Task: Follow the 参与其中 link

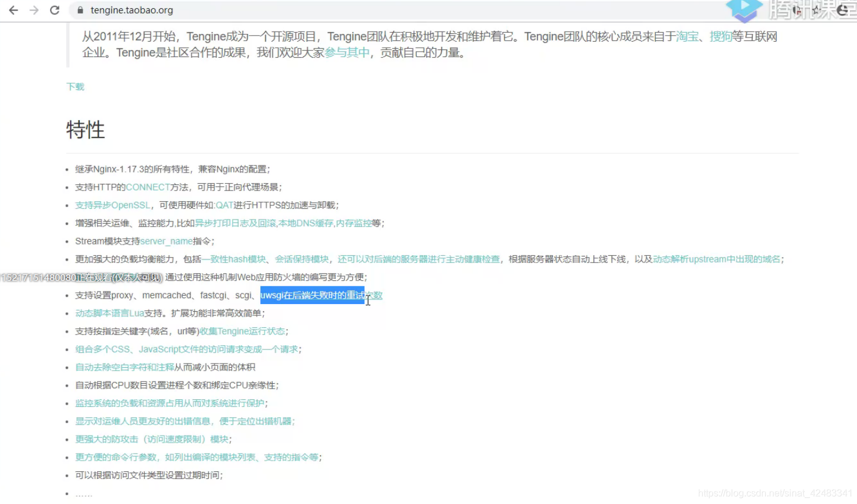Action: (x=347, y=52)
